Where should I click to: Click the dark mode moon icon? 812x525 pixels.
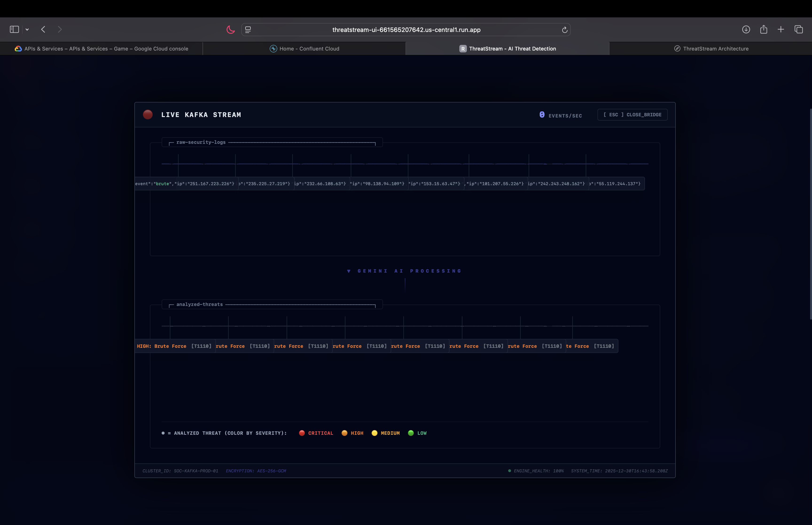tap(231, 30)
